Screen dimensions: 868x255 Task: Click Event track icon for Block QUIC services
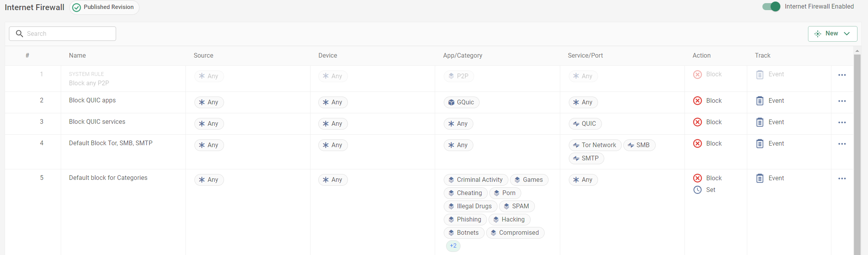760,122
